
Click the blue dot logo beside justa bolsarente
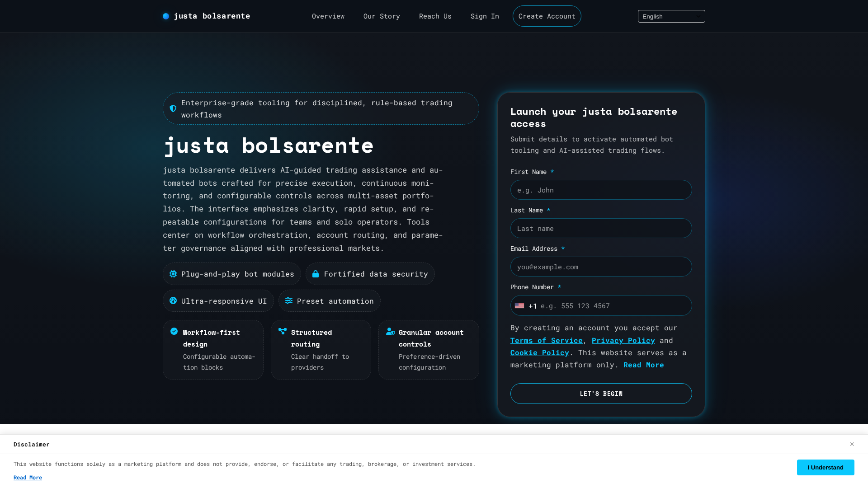(x=166, y=16)
